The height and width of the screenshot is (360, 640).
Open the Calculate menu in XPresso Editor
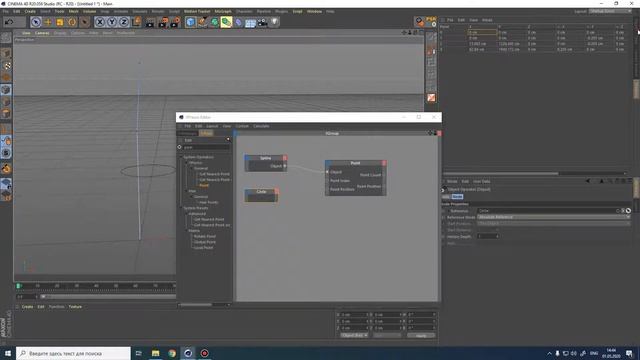coord(261,126)
